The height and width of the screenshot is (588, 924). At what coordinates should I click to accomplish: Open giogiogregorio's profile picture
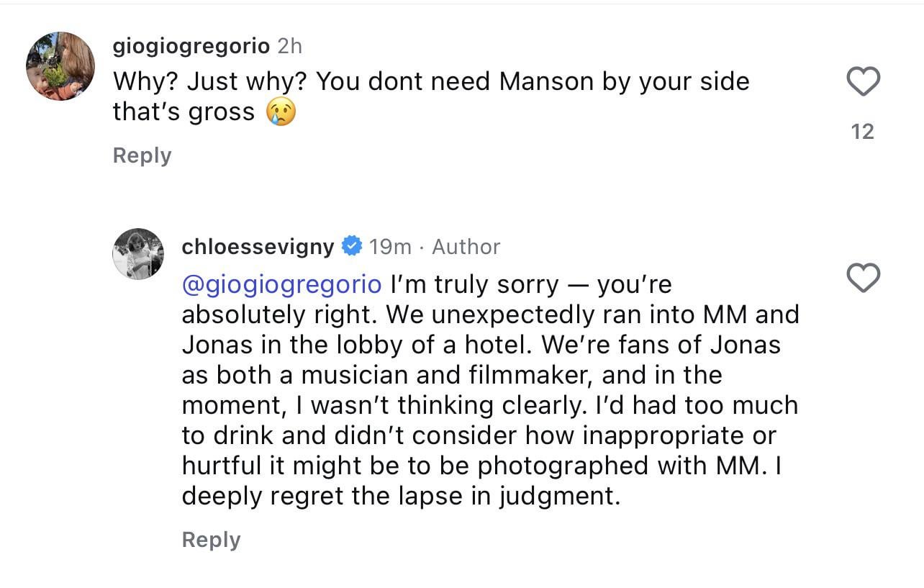pyautogui.click(x=60, y=65)
